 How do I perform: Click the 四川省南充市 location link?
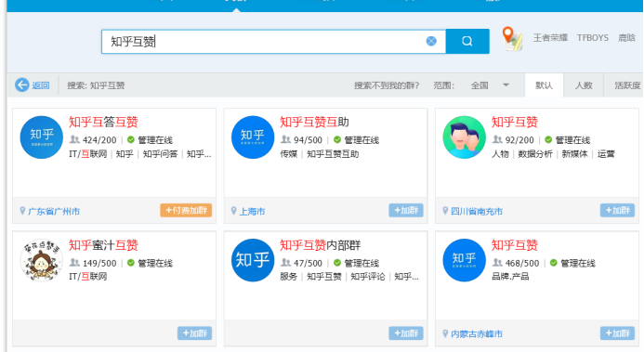click(x=477, y=211)
